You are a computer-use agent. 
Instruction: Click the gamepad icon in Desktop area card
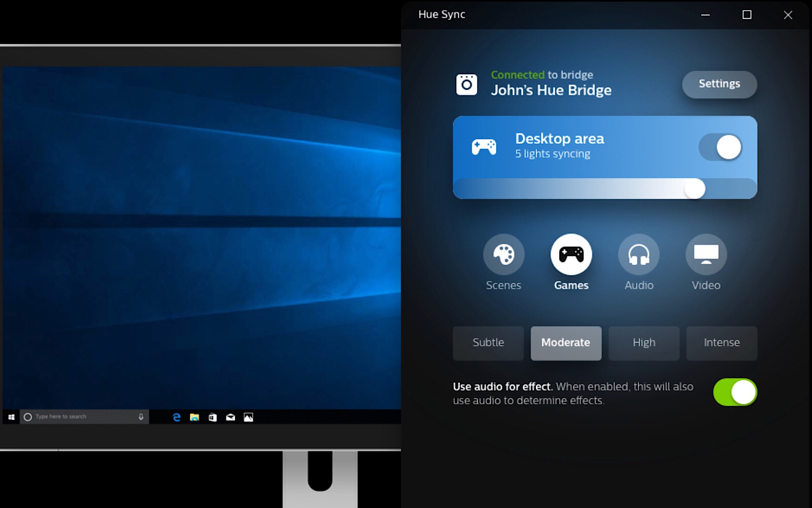click(x=484, y=147)
